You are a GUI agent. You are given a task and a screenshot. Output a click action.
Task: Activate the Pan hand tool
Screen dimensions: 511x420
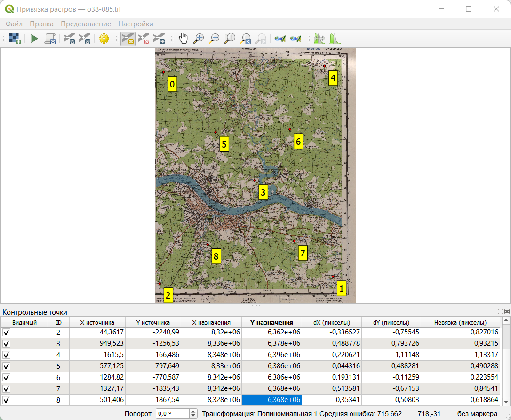pyautogui.click(x=184, y=39)
